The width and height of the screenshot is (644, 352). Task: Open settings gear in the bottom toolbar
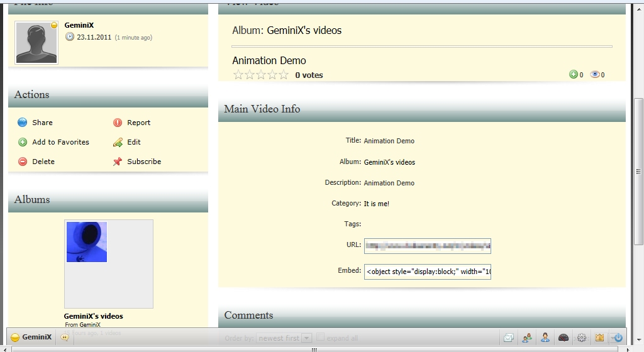tap(582, 338)
